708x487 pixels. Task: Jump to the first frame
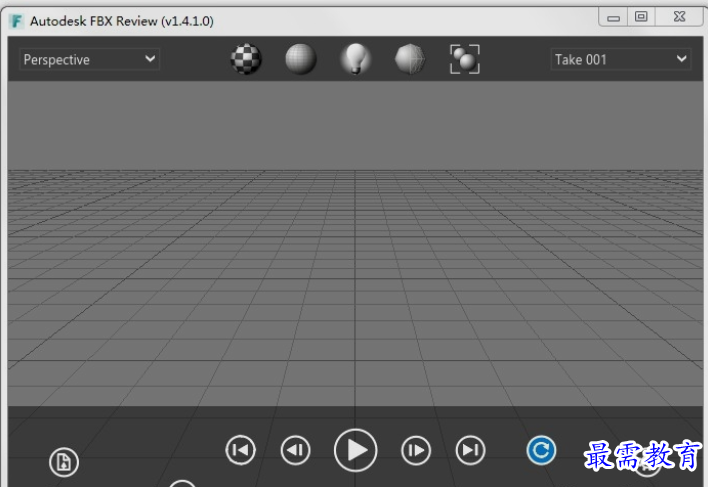(240, 451)
